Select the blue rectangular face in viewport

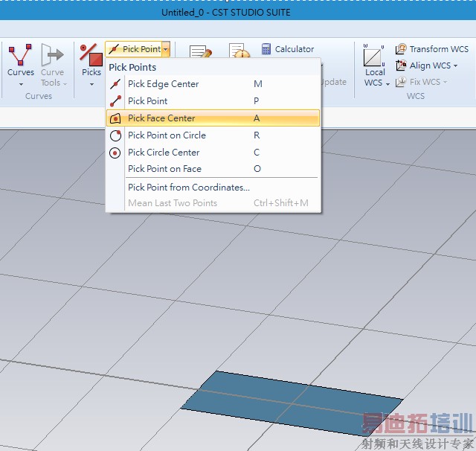coord(292,403)
